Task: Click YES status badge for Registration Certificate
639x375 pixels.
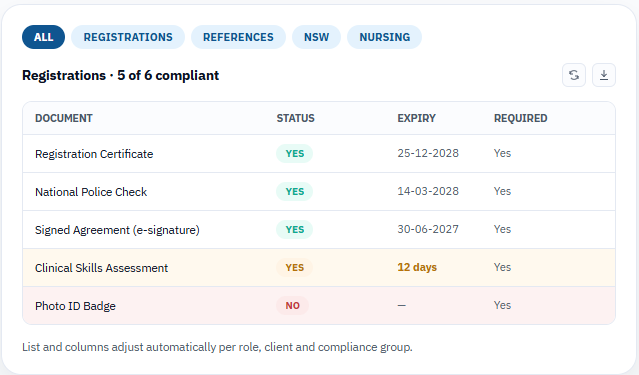Action: pos(295,154)
